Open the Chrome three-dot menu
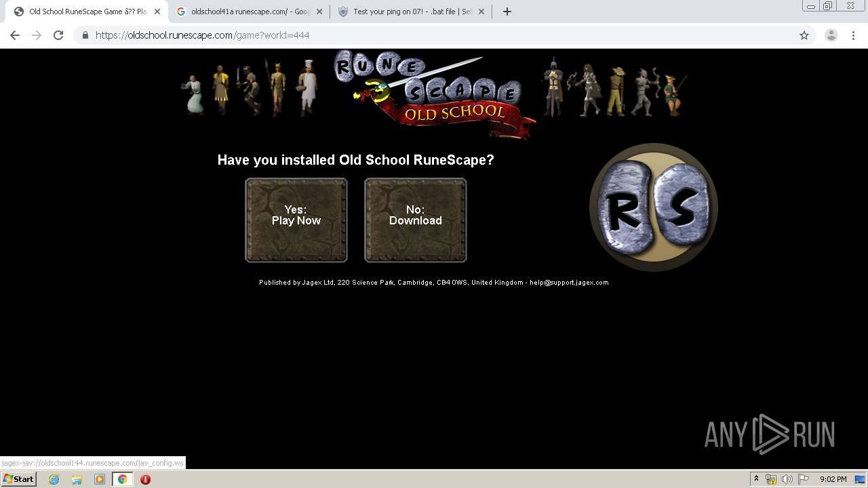Image resolution: width=868 pixels, height=488 pixels. pyautogui.click(x=853, y=35)
